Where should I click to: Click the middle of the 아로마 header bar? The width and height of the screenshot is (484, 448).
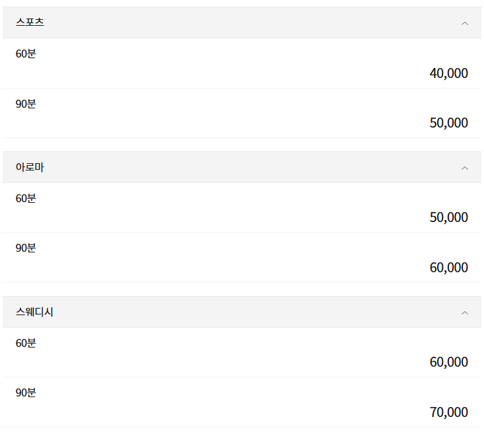click(242, 167)
